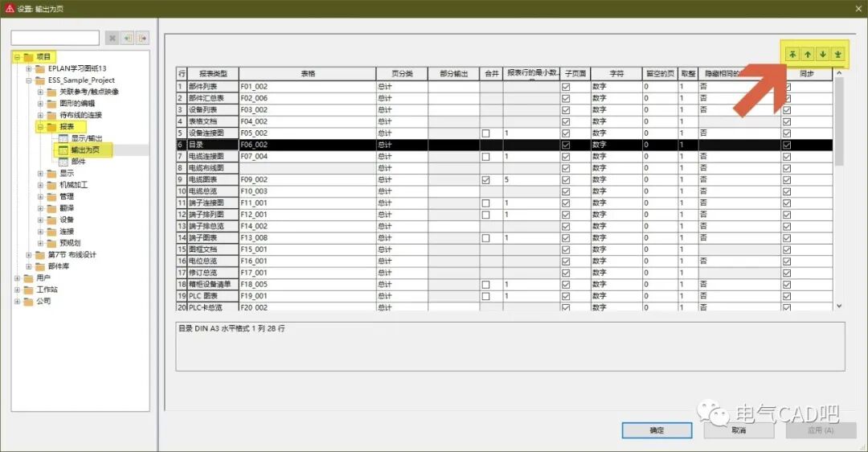Viewport: 868px width, 452px height.
Task: Toggle 同步 checkbox for 电位总览 row
Action: click(787, 261)
